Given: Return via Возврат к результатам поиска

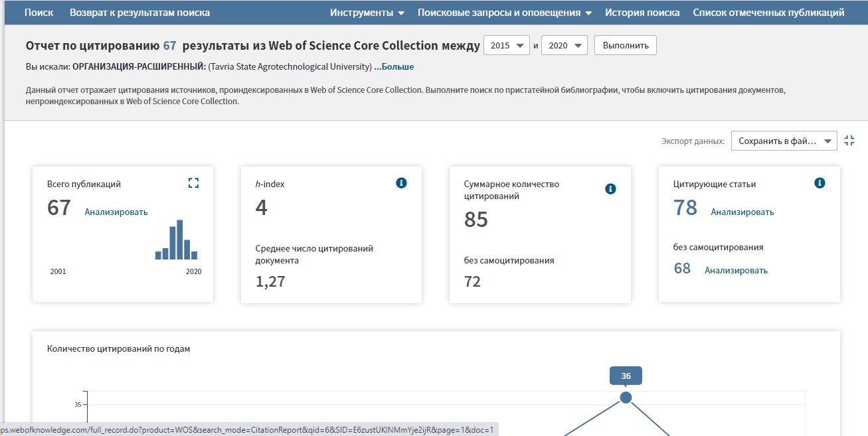Looking at the screenshot, I should [139, 13].
